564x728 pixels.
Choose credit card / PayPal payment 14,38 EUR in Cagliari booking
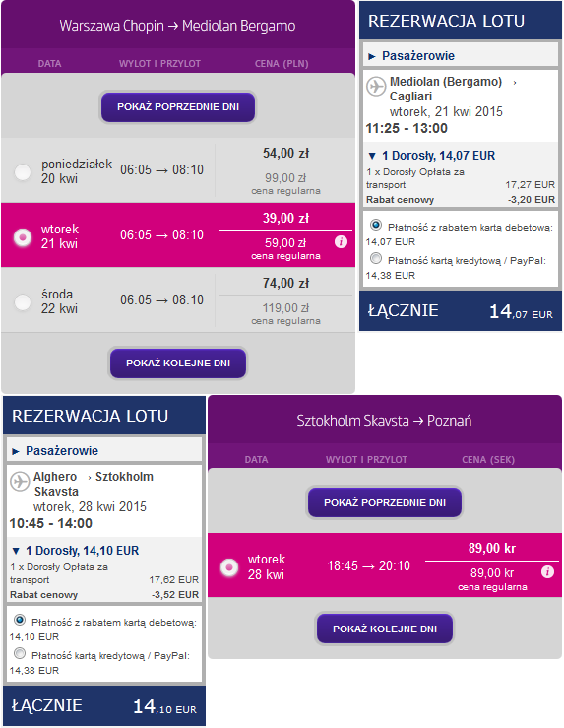coord(376,258)
